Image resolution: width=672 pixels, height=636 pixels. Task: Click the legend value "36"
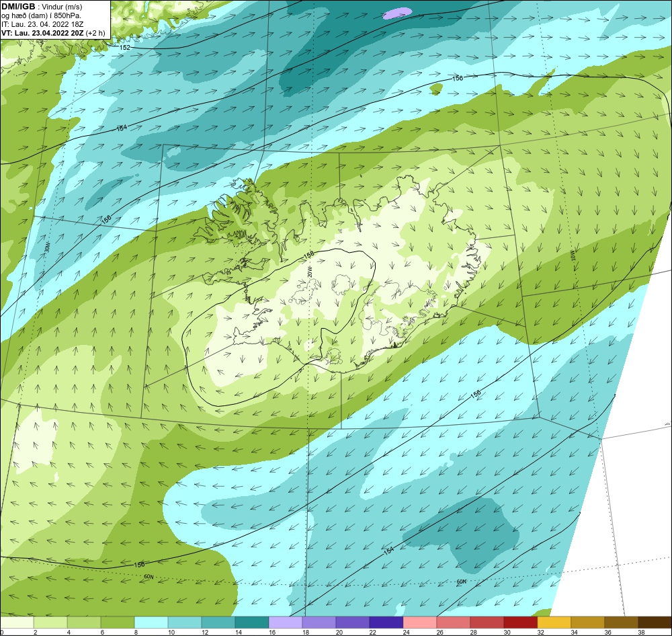pos(607,632)
